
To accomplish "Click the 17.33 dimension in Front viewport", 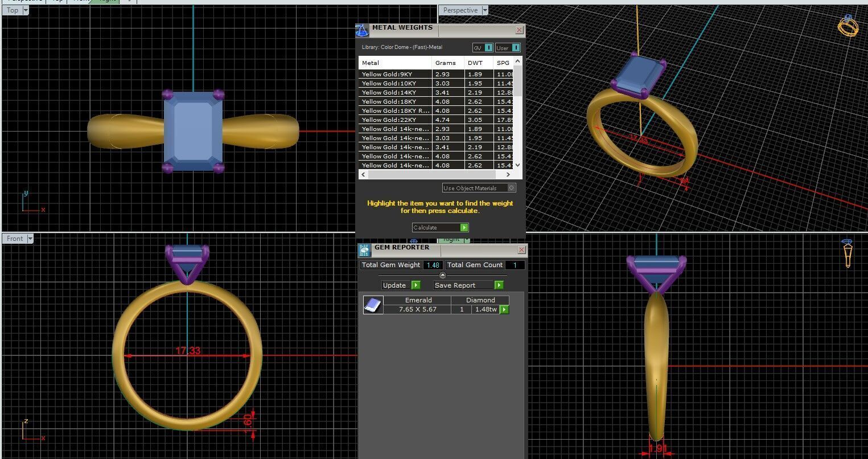I will point(188,351).
